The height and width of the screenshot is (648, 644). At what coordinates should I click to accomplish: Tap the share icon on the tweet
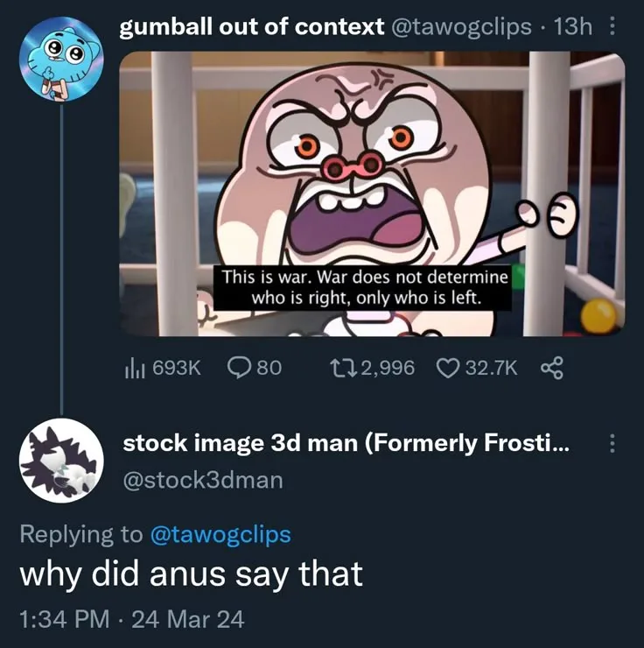click(x=551, y=368)
